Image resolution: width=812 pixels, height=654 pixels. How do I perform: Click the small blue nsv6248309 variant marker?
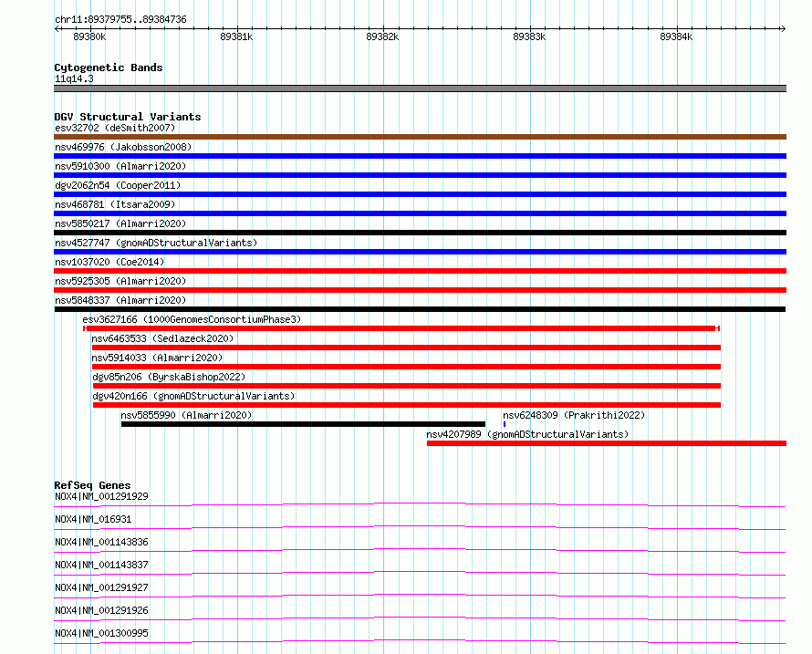click(x=505, y=424)
